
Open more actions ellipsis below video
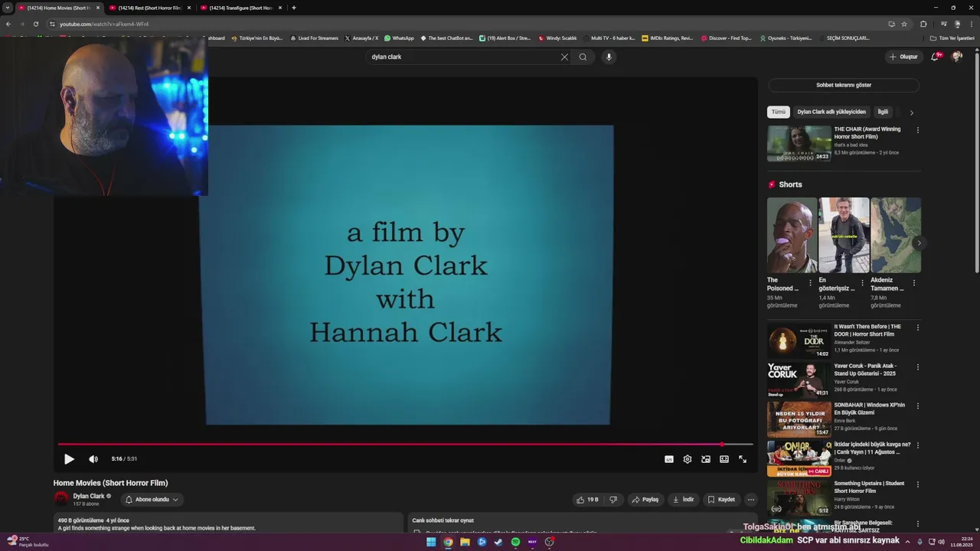pos(751,500)
